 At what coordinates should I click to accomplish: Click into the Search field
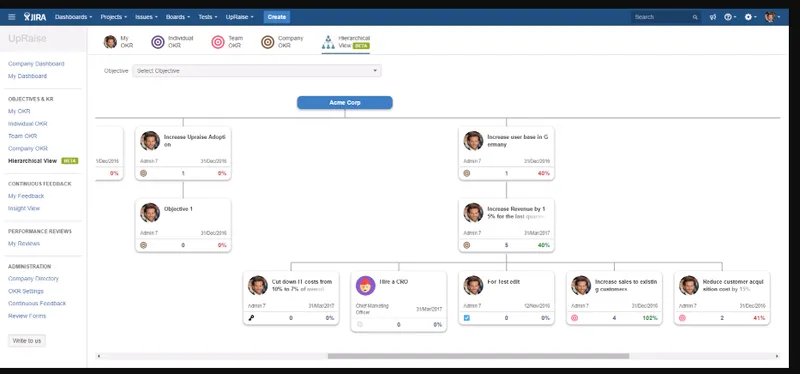pyautogui.click(x=666, y=17)
